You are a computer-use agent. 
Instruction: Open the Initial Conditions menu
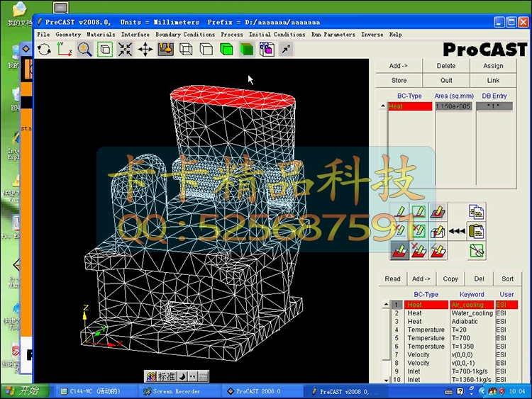pos(277,34)
